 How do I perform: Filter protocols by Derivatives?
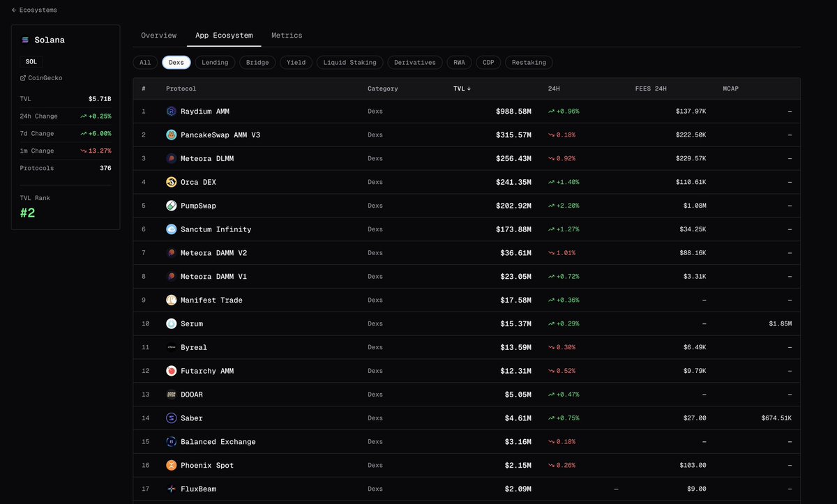point(414,63)
